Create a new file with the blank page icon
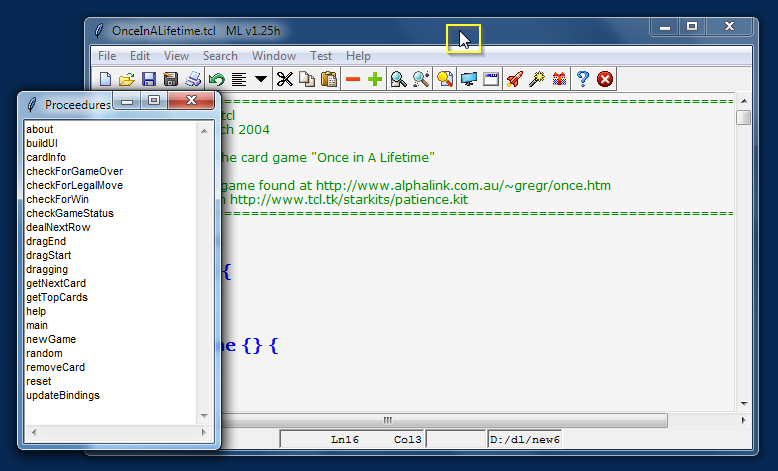The height and width of the screenshot is (471, 778). (x=106, y=79)
